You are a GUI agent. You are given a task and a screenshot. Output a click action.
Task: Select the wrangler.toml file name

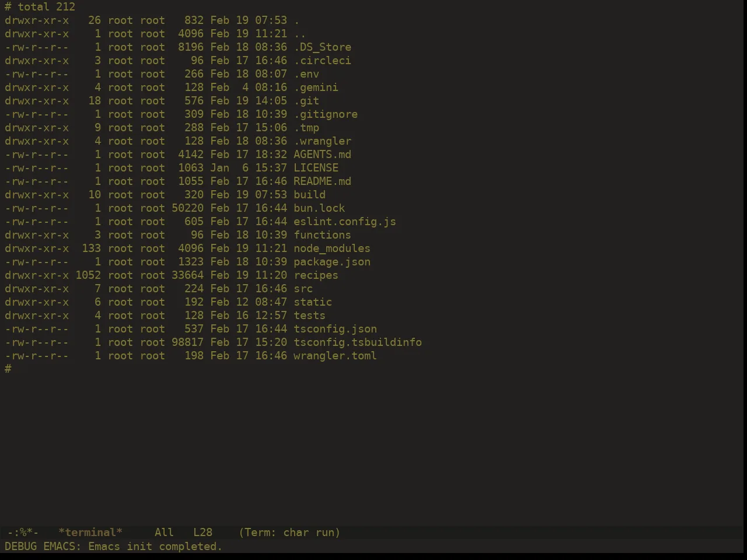(335, 356)
